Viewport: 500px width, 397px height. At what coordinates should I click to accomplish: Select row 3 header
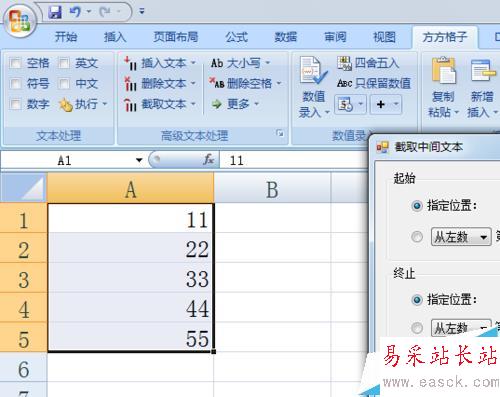point(23,277)
